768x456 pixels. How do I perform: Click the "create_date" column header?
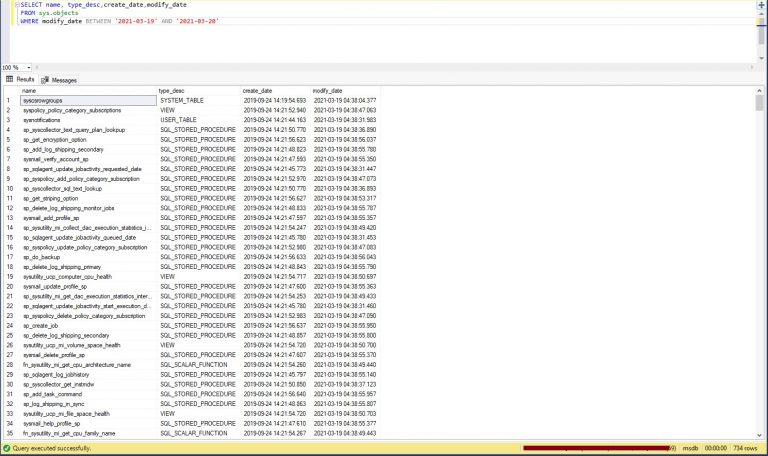point(276,91)
